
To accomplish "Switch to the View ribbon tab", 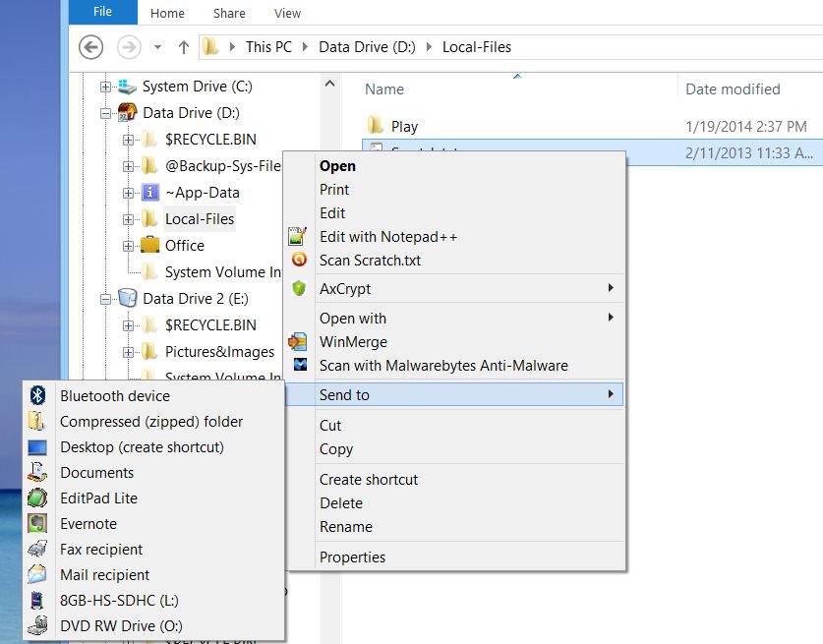I will point(287,13).
